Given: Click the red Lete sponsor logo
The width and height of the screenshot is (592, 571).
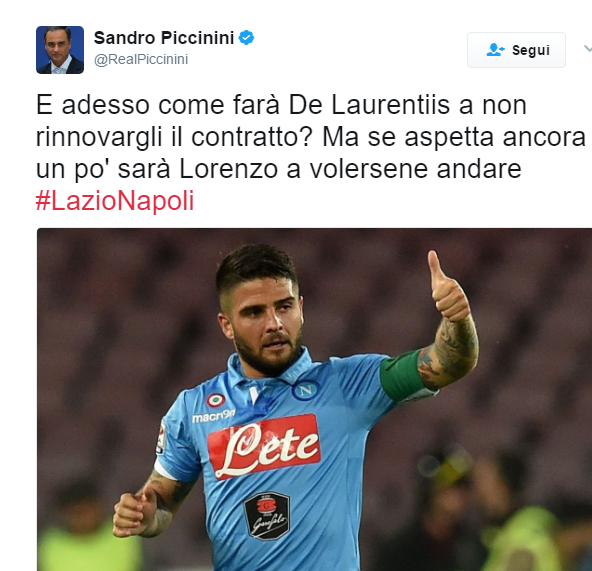Looking at the screenshot, I should (x=264, y=446).
